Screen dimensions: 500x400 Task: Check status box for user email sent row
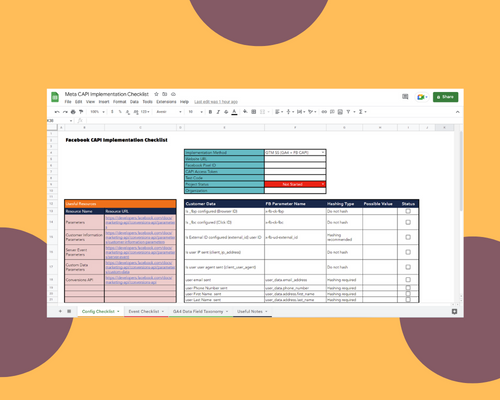(408, 280)
